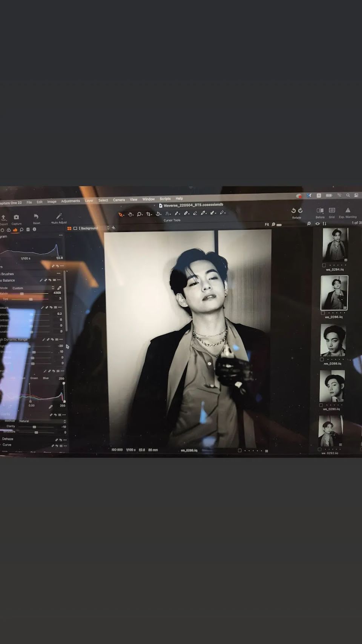Toggle the Before comparison view

320,211
